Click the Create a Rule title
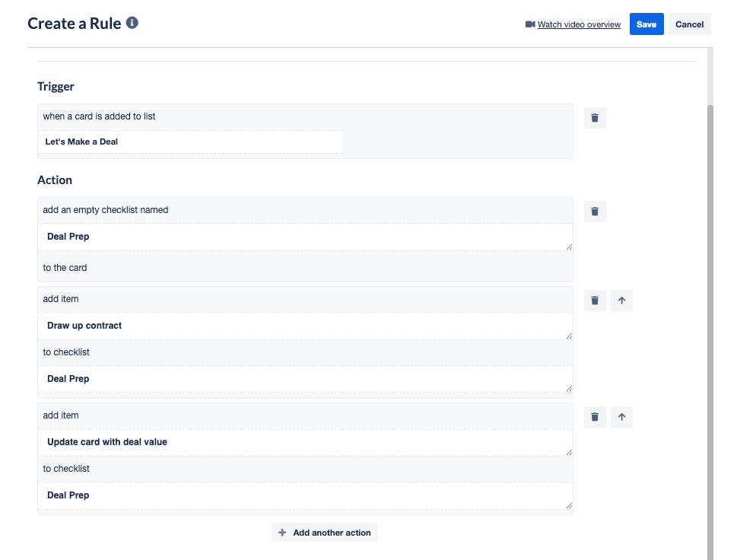This screenshot has width=737, height=560. coord(75,23)
